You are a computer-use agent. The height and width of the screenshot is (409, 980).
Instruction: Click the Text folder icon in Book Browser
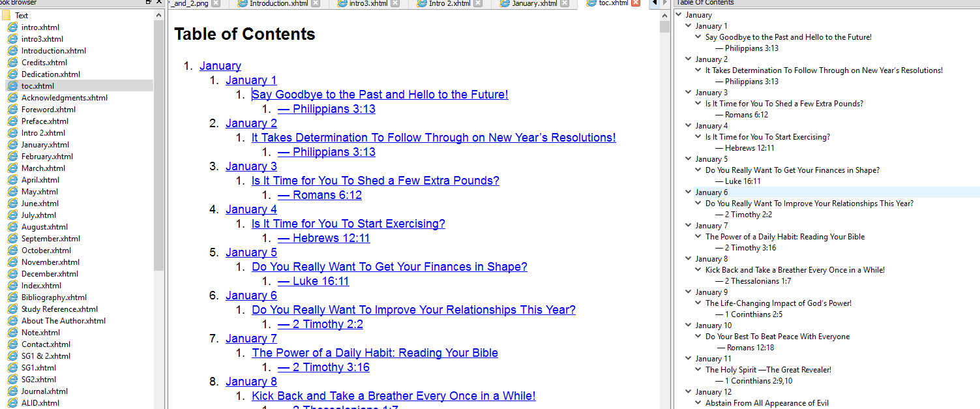(7, 15)
